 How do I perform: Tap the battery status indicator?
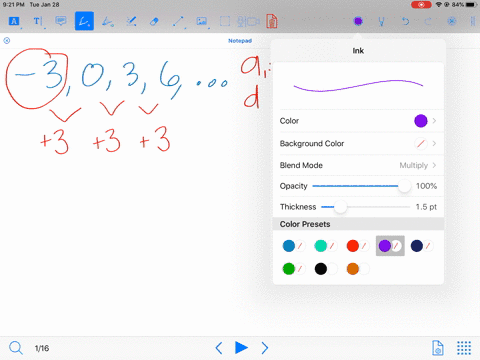click(471, 5)
